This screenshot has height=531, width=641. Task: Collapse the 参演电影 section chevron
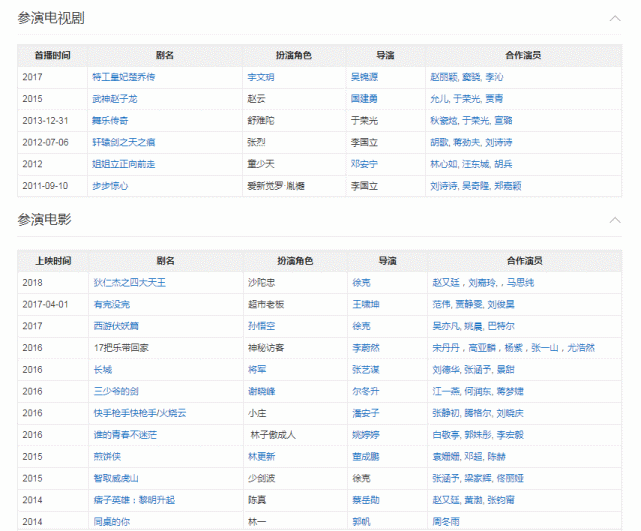tap(615, 220)
